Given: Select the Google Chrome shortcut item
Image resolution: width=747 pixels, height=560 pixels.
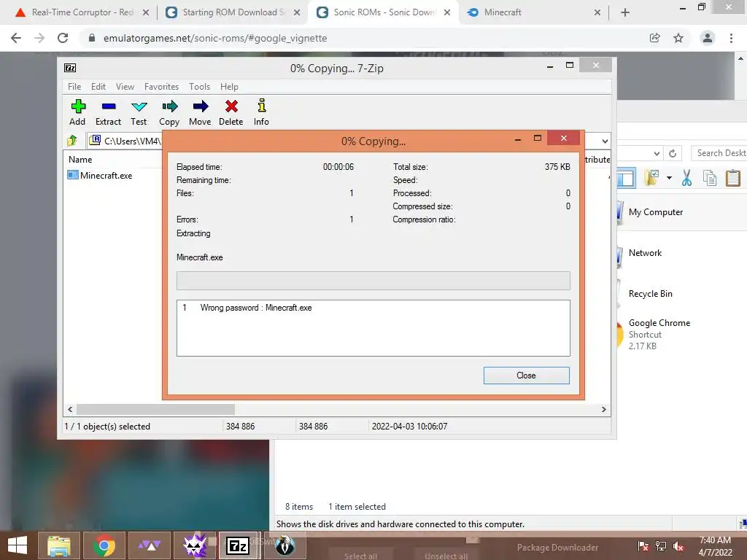Looking at the screenshot, I should pyautogui.click(x=659, y=334).
